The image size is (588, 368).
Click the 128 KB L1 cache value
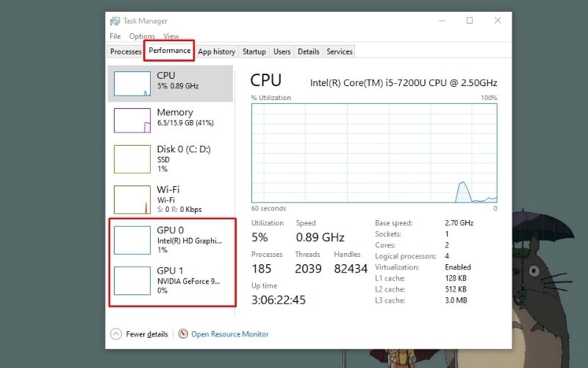(x=456, y=278)
